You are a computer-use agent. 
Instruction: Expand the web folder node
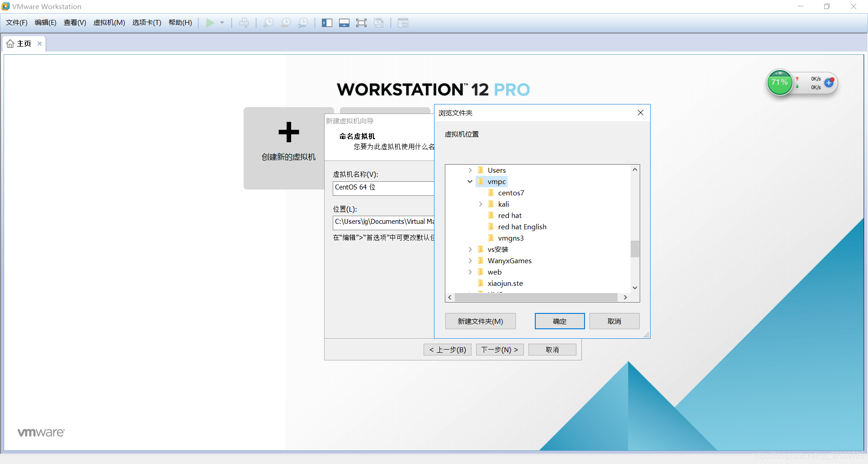(470, 272)
